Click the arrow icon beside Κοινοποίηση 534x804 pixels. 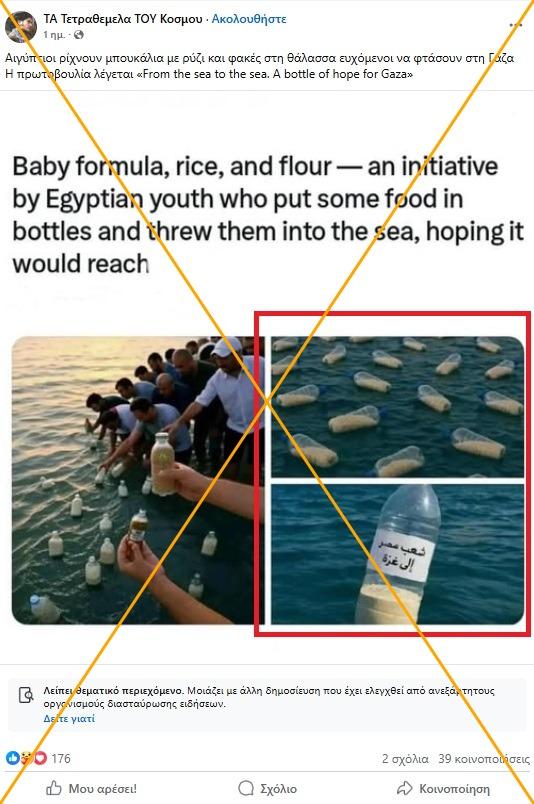pos(405,788)
